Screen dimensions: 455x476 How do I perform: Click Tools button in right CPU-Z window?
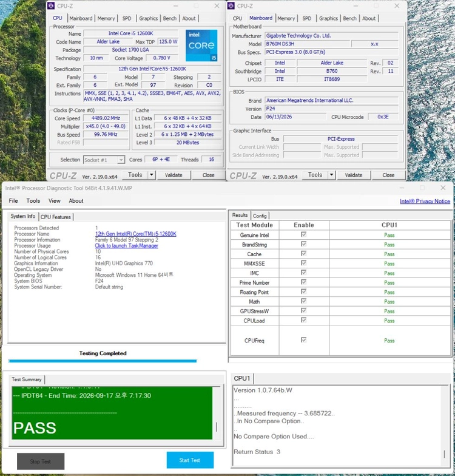pos(315,175)
